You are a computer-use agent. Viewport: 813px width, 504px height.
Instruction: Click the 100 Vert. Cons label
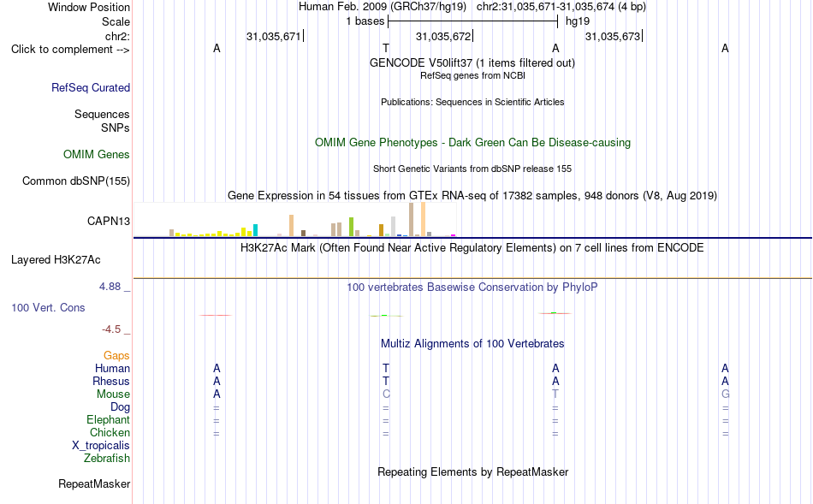click(x=48, y=307)
